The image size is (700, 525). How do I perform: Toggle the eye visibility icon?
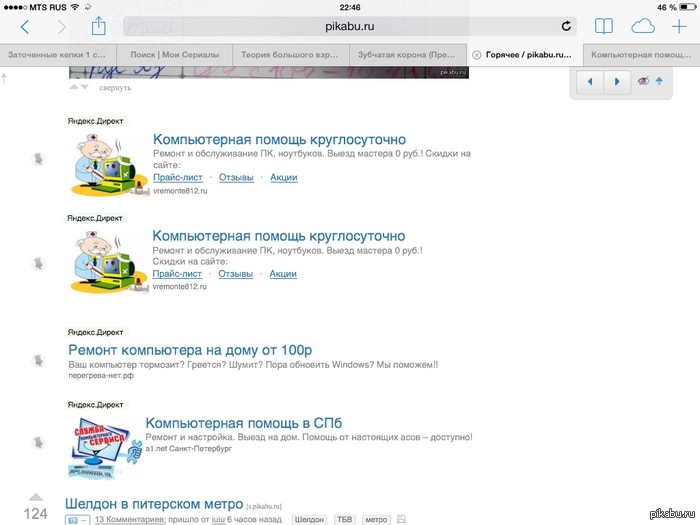[643, 81]
